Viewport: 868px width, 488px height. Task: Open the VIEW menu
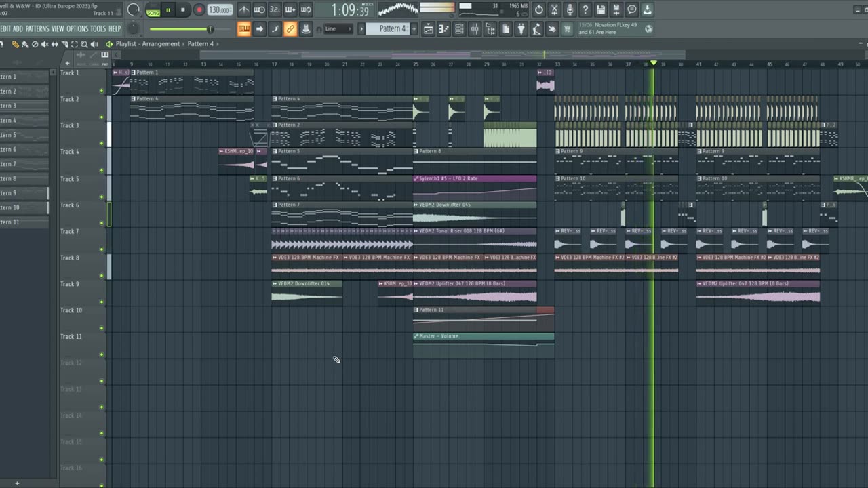pyautogui.click(x=58, y=28)
